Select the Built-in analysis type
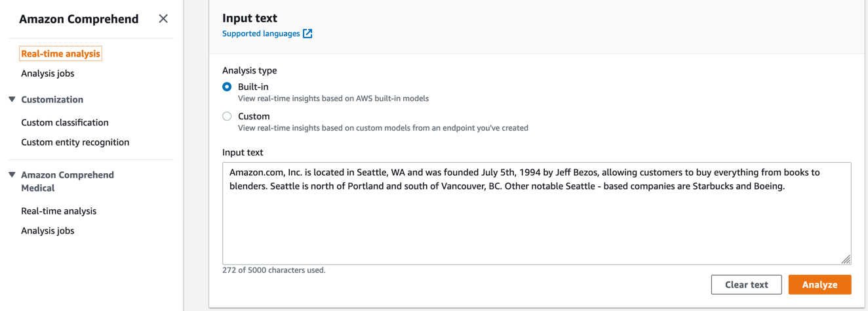This screenshot has width=868, height=311. click(227, 87)
